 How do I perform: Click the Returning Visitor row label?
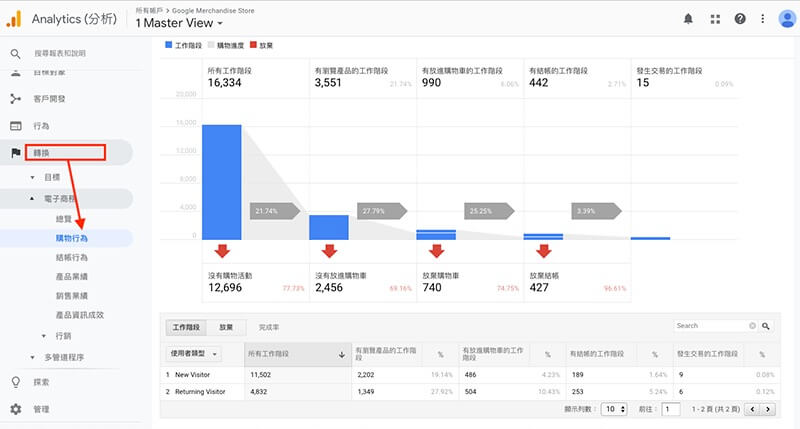tap(200, 392)
